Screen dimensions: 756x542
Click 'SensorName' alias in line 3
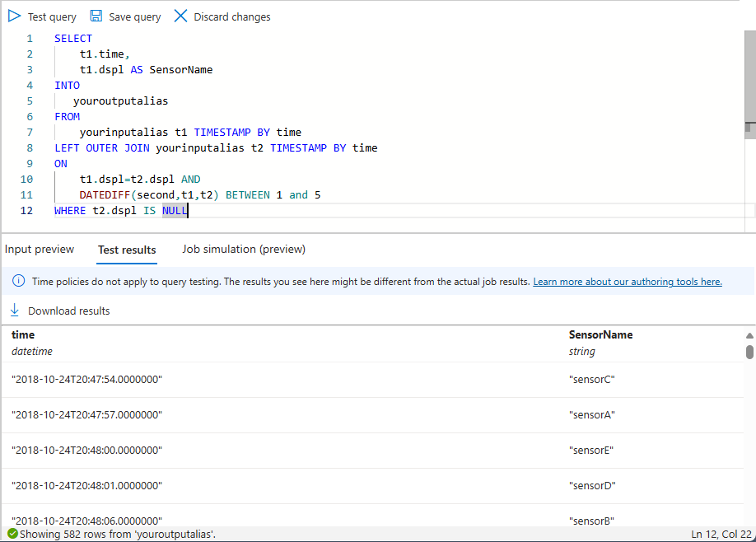[181, 70]
